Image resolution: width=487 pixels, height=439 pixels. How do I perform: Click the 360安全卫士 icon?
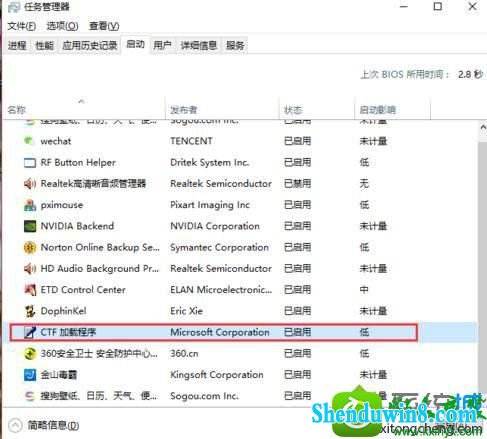tap(30, 354)
